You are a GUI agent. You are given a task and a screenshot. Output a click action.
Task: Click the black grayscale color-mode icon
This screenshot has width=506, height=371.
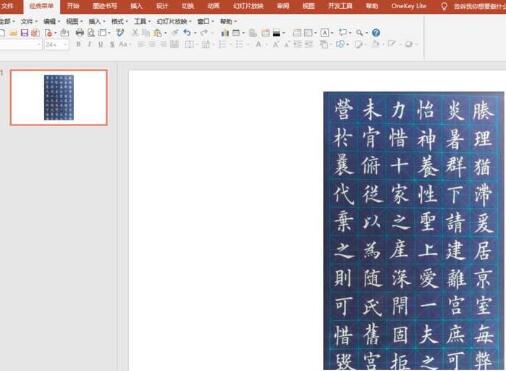pos(276,33)
